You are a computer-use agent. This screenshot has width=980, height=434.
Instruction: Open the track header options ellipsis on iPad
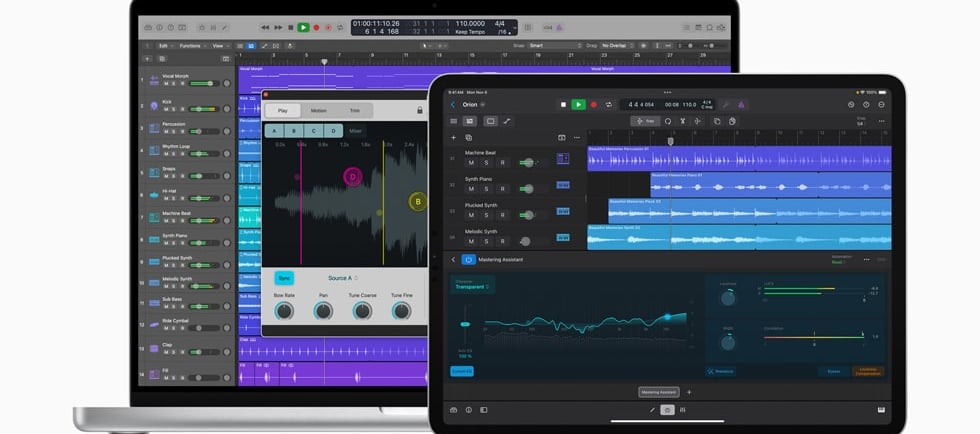[577, 138]
